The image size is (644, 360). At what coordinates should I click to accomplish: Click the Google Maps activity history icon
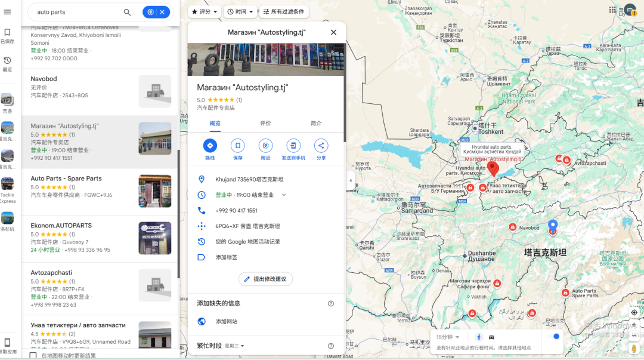click(202, 242)
